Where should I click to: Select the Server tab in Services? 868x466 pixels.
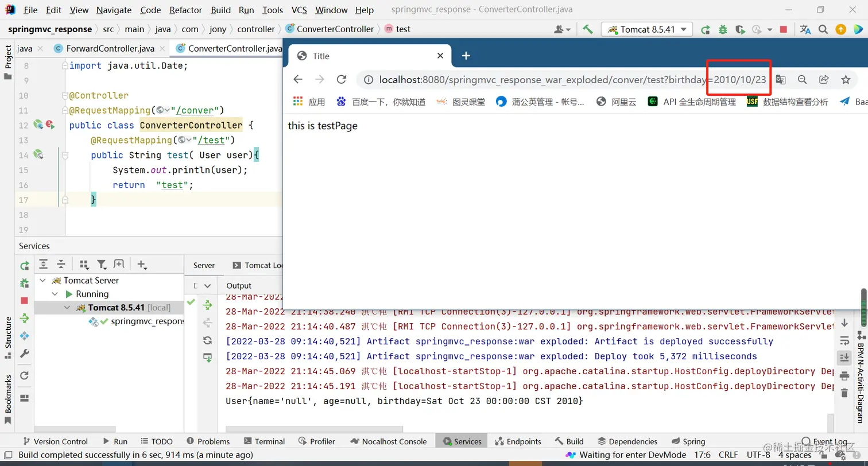[204, 265]
